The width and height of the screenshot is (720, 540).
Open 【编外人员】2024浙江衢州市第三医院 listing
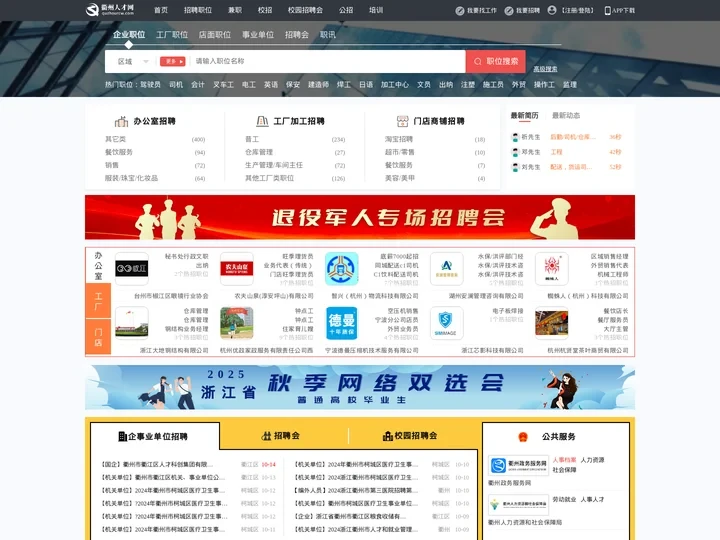pyautogui.click(x=353, y=490)
